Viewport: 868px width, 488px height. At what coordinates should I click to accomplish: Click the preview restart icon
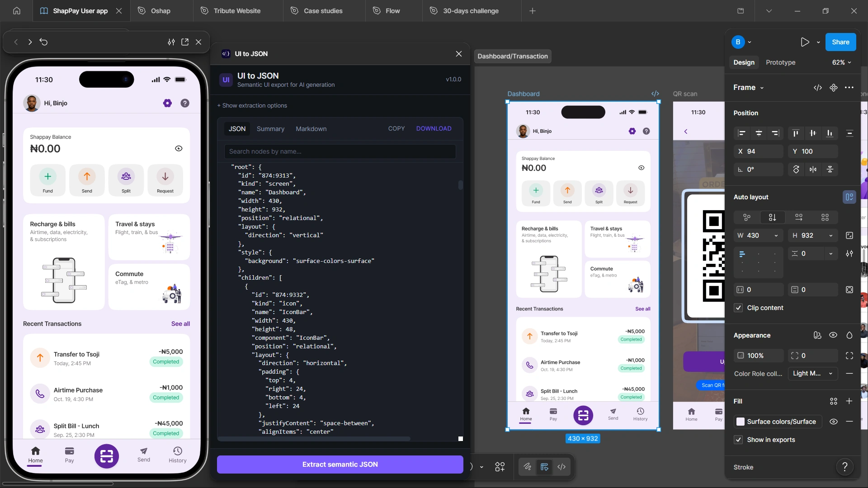[43, 42]
